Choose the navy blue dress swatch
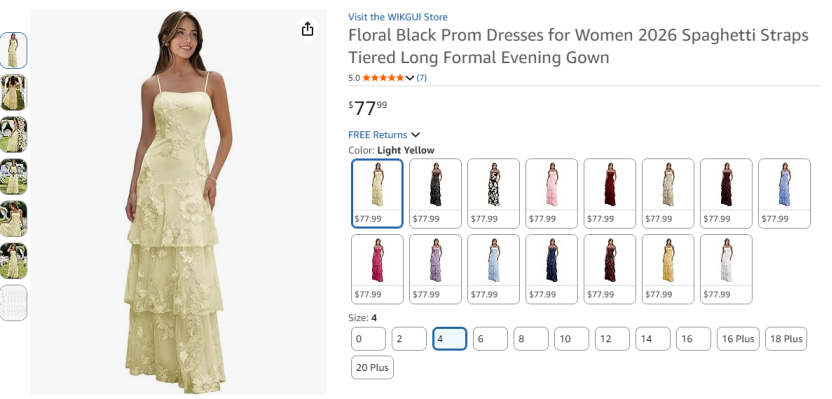 coord(551,269)
